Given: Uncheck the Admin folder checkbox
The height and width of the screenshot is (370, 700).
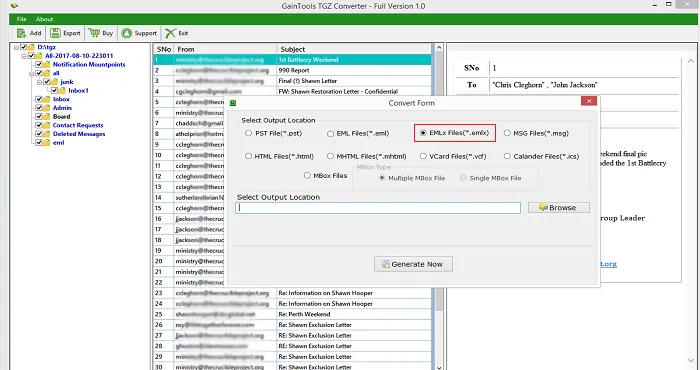Looking at the screenshot, I should [x=39, y=108].
